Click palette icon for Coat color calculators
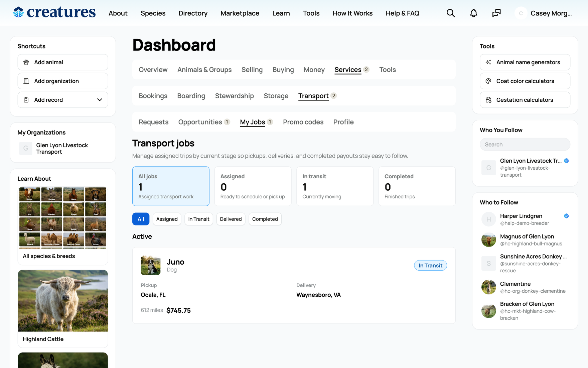Image resolution: width=588 pixels, height=368 pixels. tap(488, 81)
